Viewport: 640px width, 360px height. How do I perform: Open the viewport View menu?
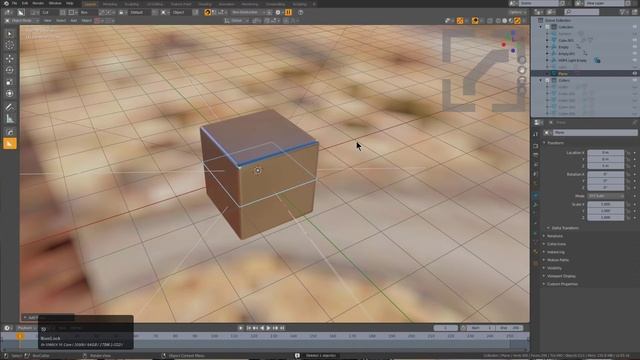[47, 20]
